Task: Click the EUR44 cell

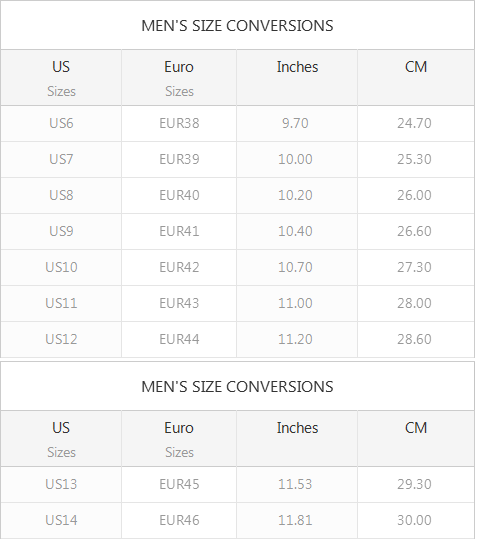Action: (x=179, y=339)
